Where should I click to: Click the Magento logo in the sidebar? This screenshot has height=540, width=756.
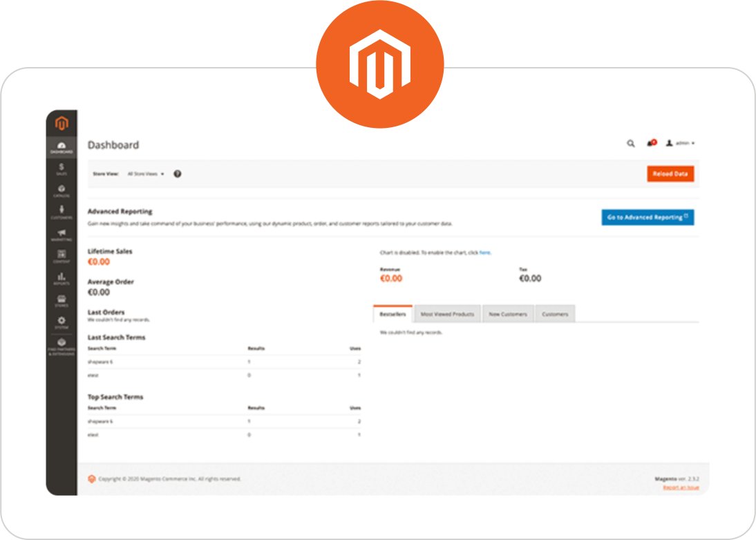point(62,123)
